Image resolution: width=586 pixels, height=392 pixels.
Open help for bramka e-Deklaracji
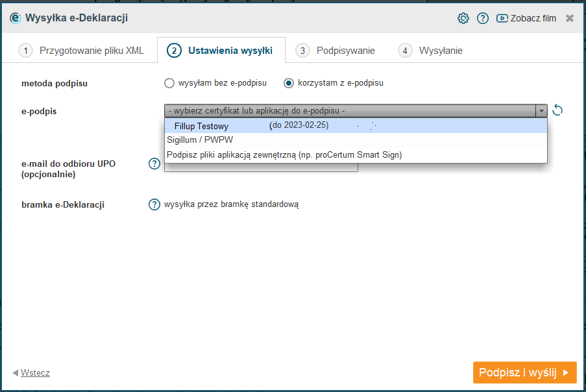(x=154, y=204)
